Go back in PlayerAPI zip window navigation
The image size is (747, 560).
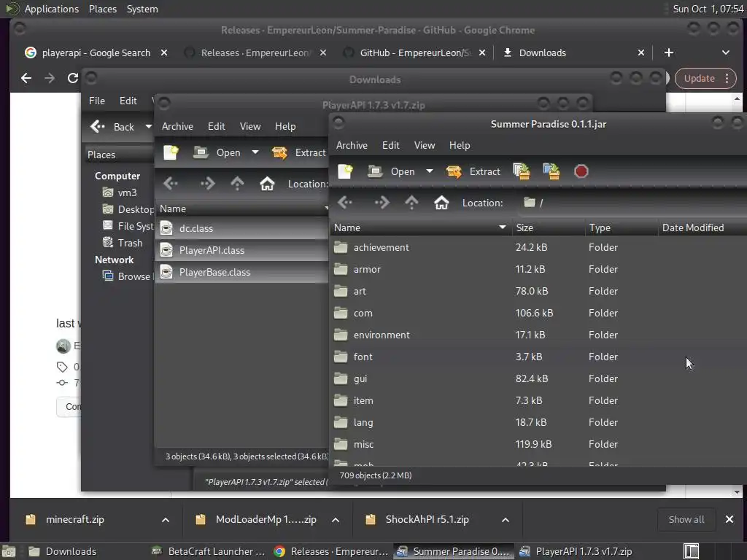point(171,184)
